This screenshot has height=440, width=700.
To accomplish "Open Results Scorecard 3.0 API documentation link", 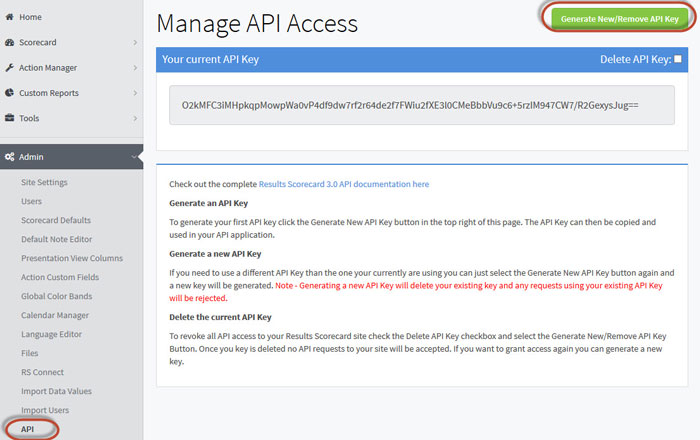I will coord(343,184).
